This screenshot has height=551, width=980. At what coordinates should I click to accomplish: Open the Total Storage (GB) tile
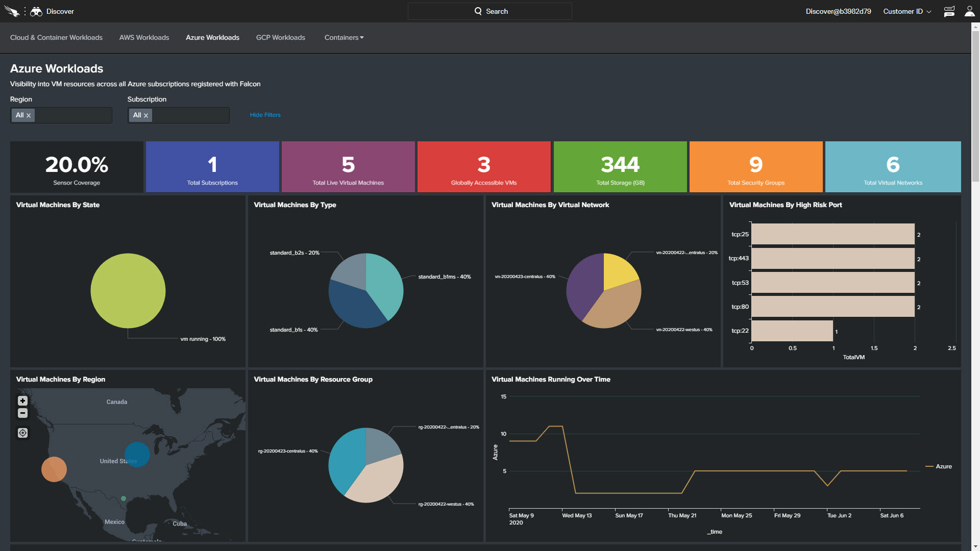tap(620, 167)
